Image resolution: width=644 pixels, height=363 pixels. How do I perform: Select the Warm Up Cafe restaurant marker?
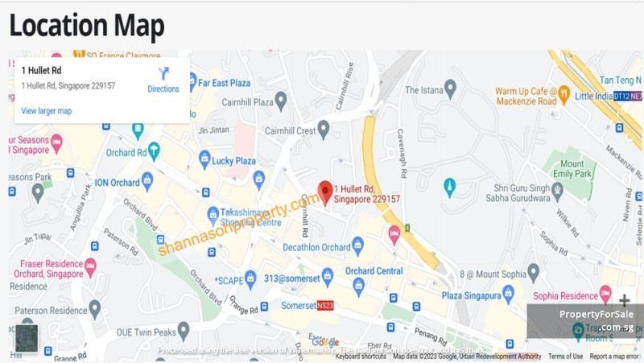click(x=564, y=95)
